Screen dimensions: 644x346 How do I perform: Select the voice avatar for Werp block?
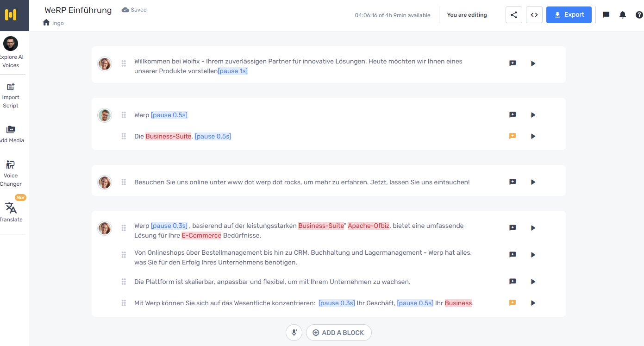(x=105, y=115)
